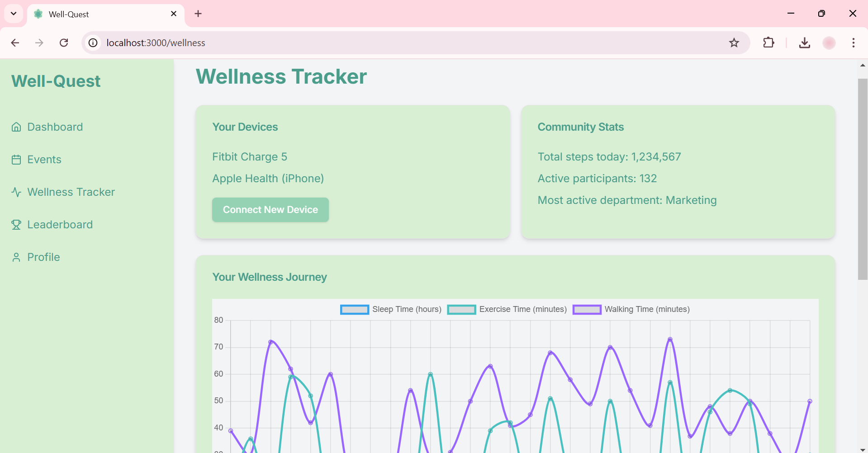Click the scrollbar down arrow
The width and height of the screenshot is (868, 453).
click(863, 450)
